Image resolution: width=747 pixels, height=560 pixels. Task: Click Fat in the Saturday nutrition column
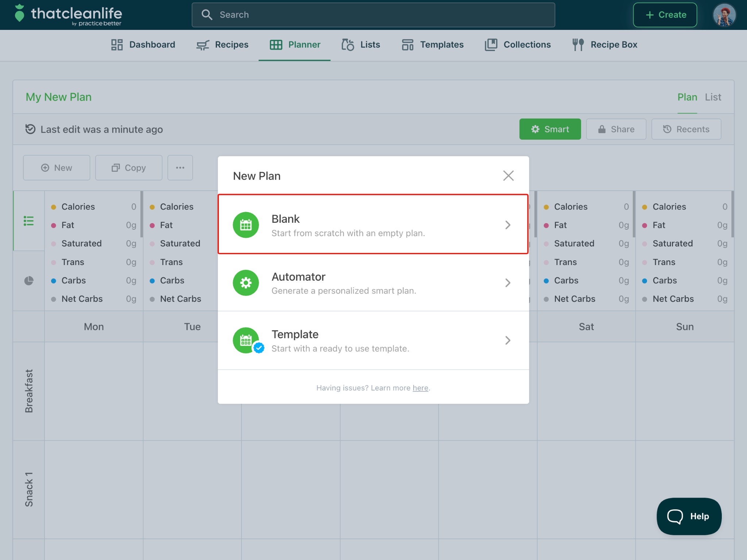[x=560, y=225]
